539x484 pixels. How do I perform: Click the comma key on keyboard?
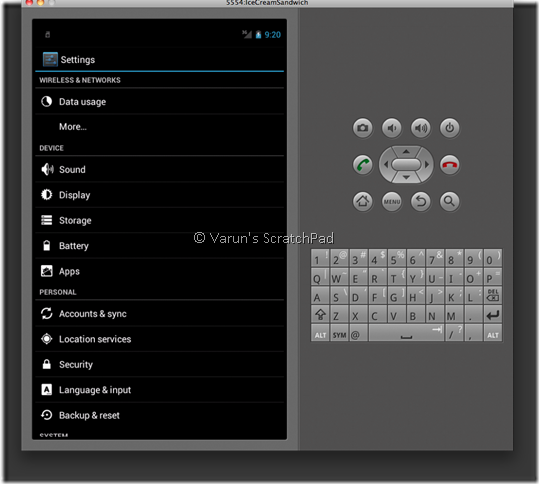pos(473,333)
